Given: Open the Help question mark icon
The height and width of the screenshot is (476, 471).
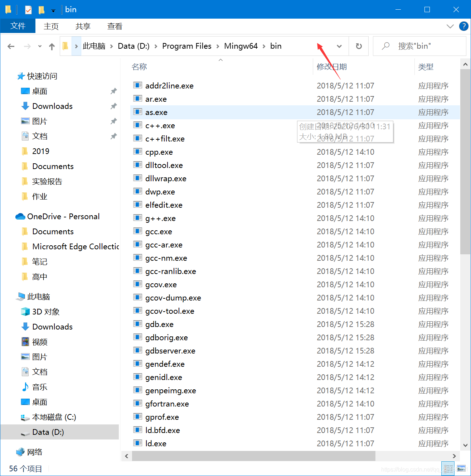Looking at the screenshot, I should pyautogui.click(x=463, y=26).
